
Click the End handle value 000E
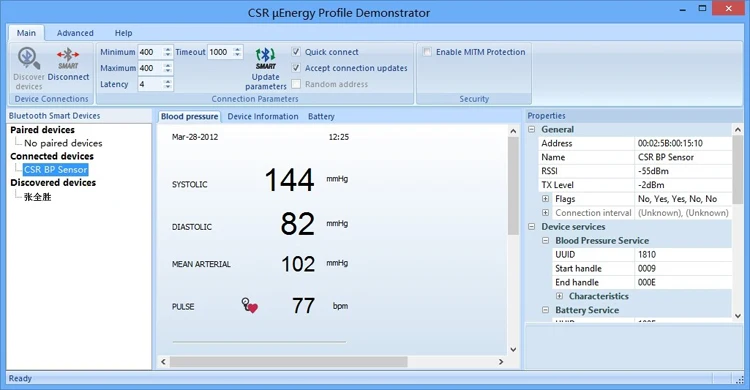[x=647, y=282]
